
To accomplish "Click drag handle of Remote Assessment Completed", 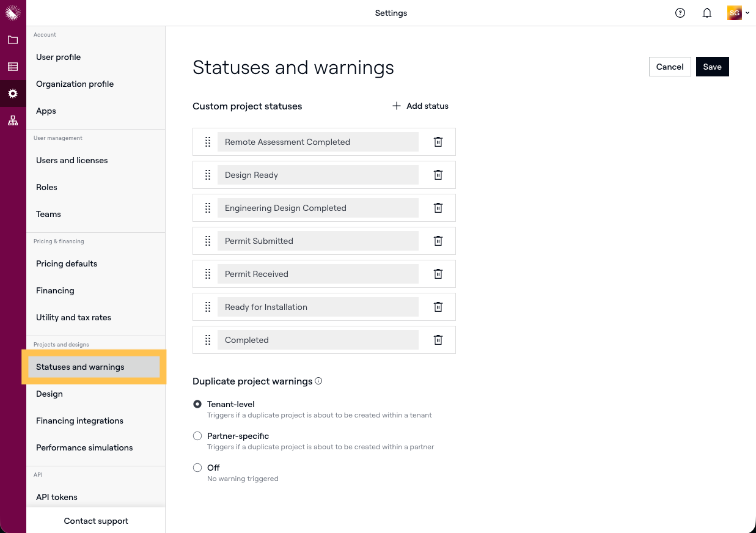I will (208, 142).
